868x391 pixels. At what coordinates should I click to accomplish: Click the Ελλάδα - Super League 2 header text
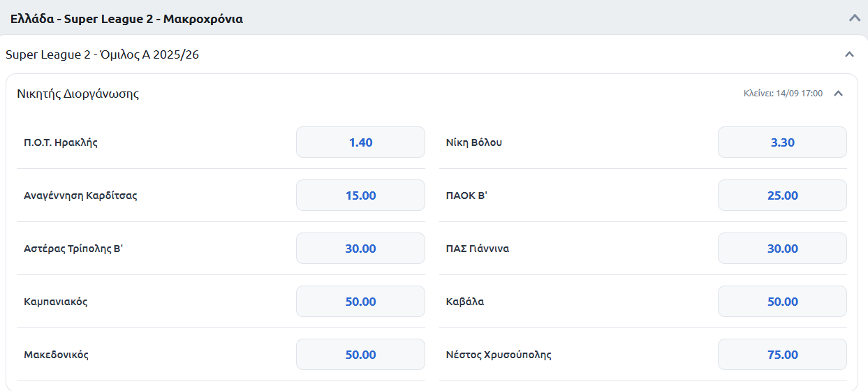click(126, 19)
